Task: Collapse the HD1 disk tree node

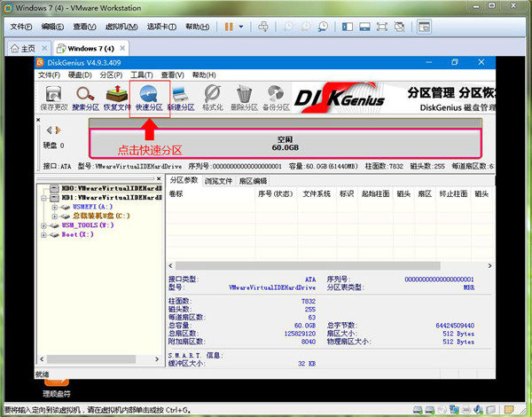Action: (43, 198)
